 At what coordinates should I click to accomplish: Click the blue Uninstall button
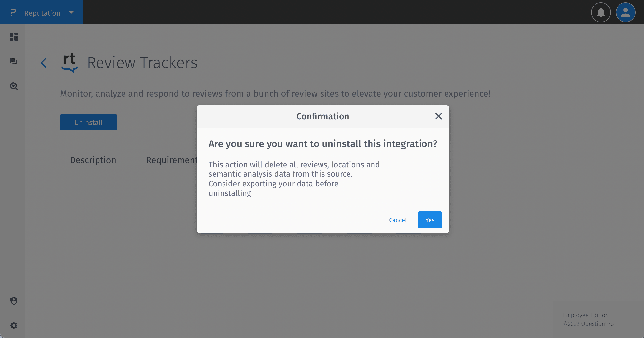click(89, 122)
